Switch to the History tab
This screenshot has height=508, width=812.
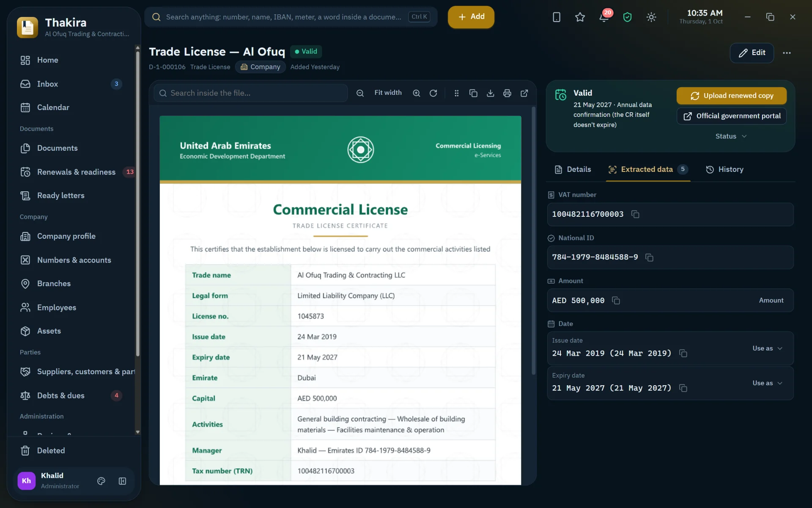coord(724,169)
